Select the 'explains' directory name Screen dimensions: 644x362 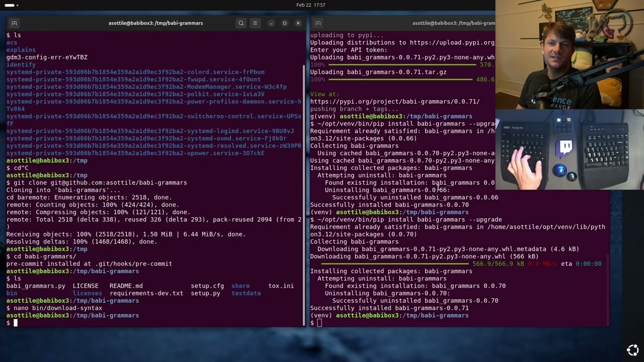point(21,50)
